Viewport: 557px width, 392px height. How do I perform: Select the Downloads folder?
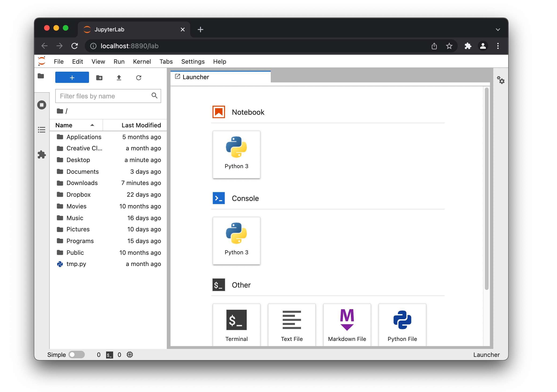[108, 183]
